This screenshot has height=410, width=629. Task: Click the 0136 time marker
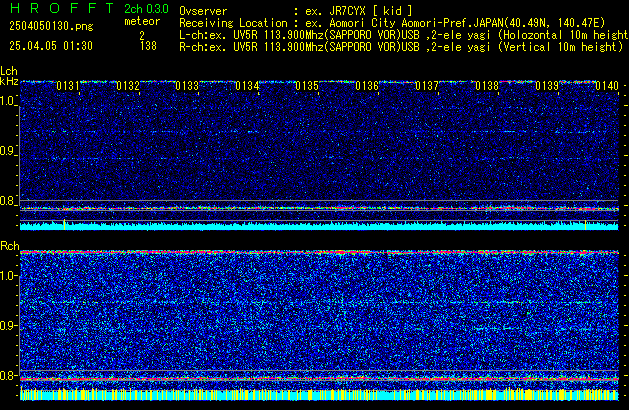[367, 86]
